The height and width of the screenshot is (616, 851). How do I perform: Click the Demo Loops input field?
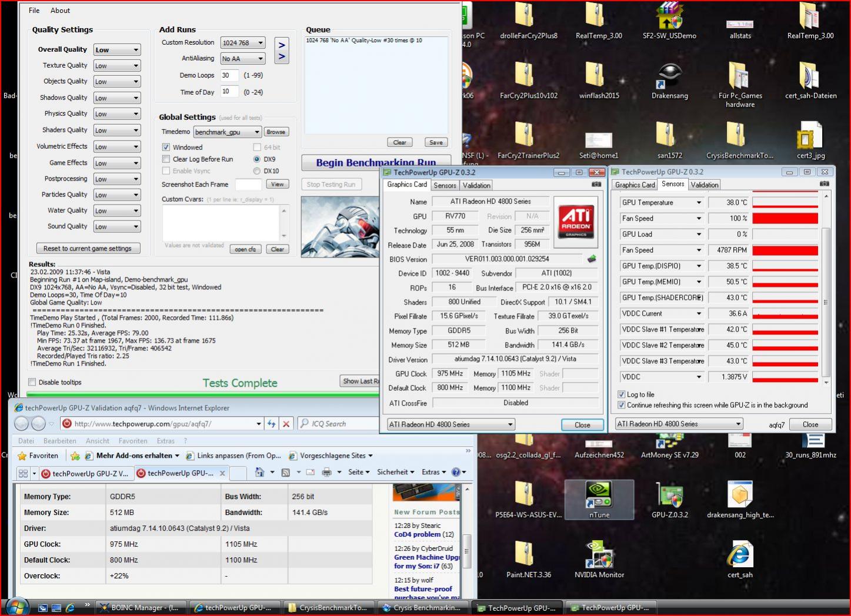point(229,75)
